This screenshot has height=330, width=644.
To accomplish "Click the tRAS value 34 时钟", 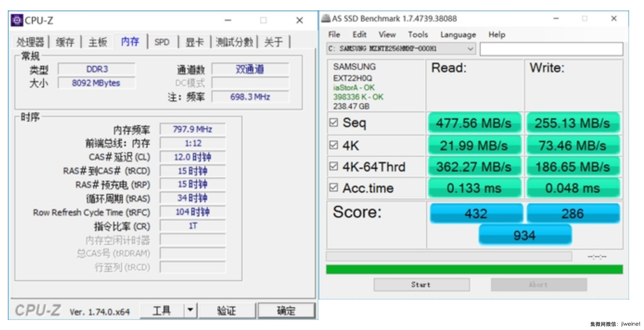I will tap(192, 198).
